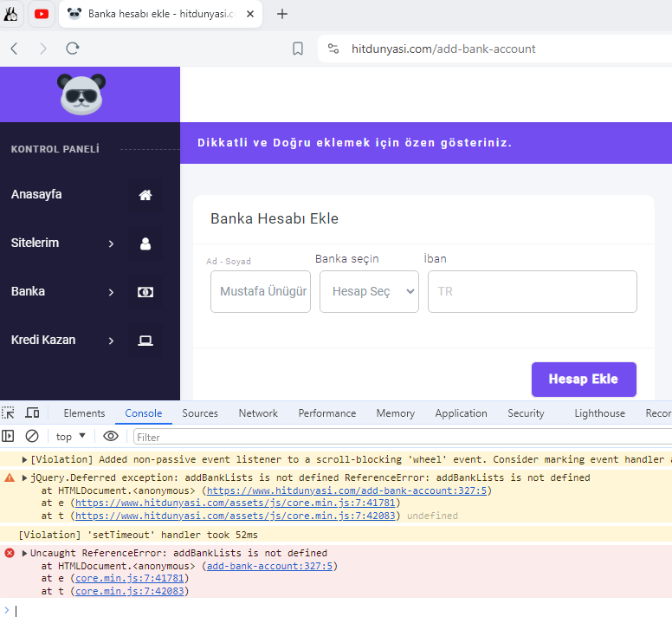Reload the page with the refresh icon

(73, 49)
